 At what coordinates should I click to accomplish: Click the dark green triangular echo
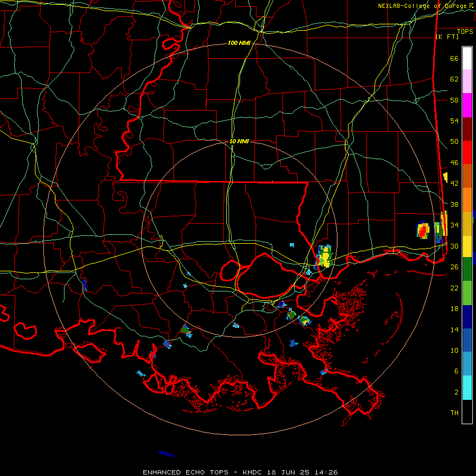click(x=185, y=329)
